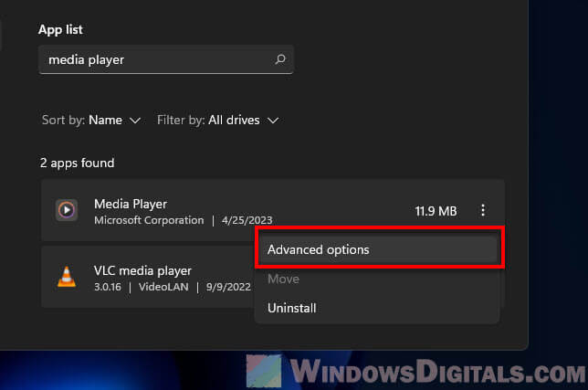The height and width of the screenshot is (390, 588).
Task: Click the 9/9/2022 install date
Action: [228, 287]
